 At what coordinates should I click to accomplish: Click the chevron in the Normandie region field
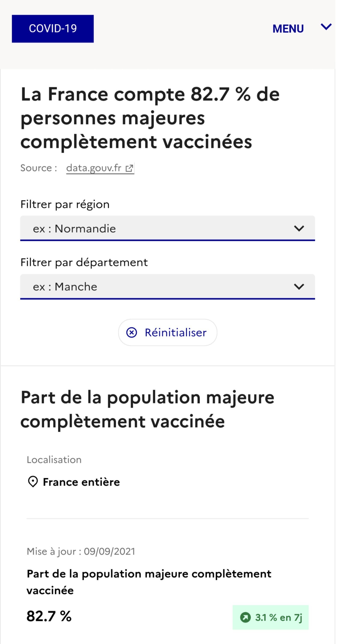point(299,228)
